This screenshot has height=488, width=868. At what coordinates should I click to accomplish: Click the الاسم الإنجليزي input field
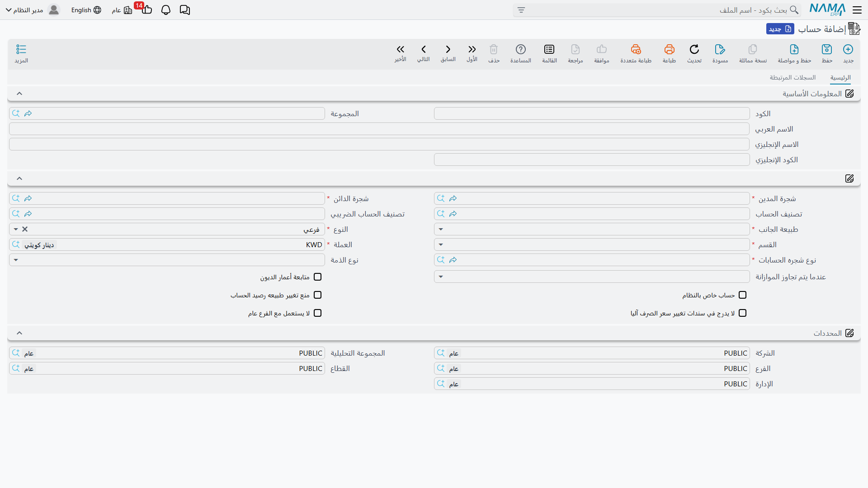(379, 144)
